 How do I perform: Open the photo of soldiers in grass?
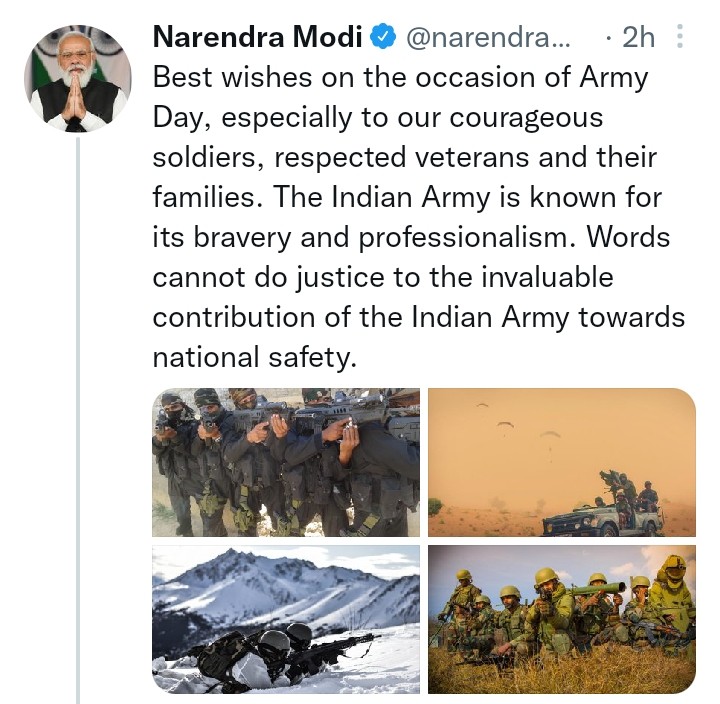click(x=561, y=619)
